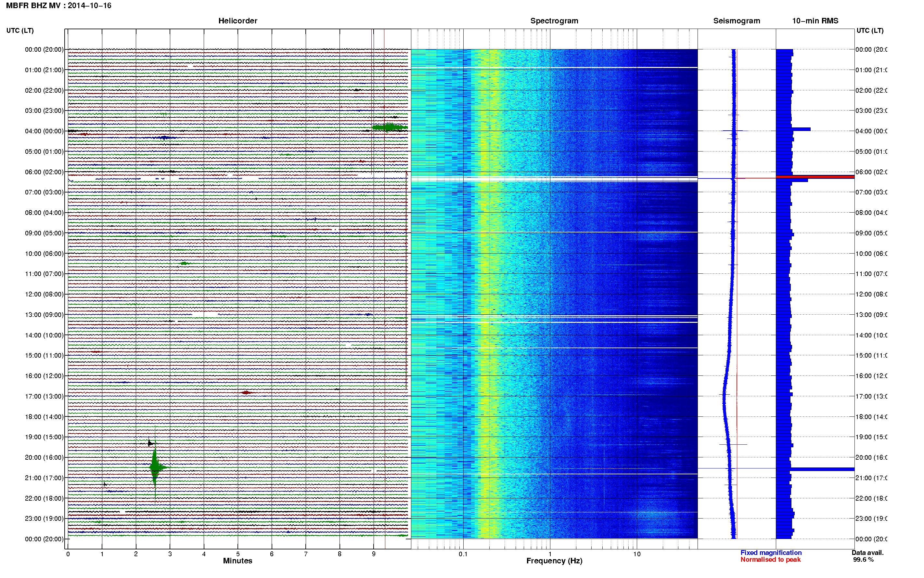Click the left '05:00 (01:00)' time label
The height and width of the screenshot is (578, 924).
tap(44, 151)
